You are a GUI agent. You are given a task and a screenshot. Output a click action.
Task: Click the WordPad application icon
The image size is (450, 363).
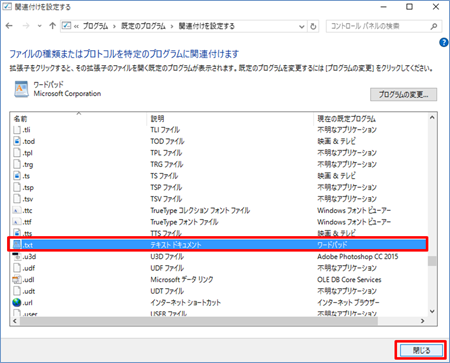[21, 89]
